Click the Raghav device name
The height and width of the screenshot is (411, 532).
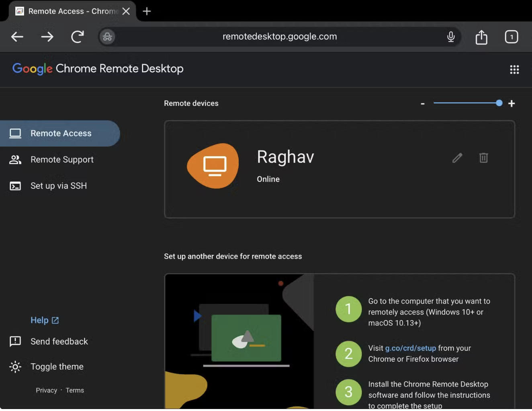[285, 157]
